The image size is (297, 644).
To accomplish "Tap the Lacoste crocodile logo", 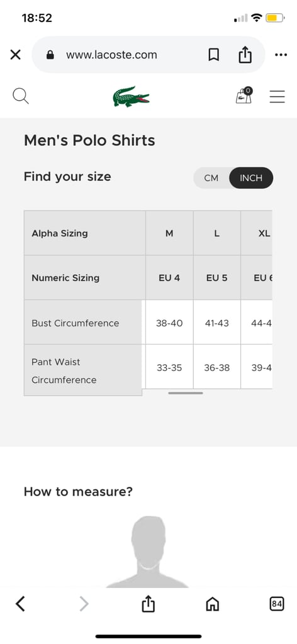I will click(131, 96).
